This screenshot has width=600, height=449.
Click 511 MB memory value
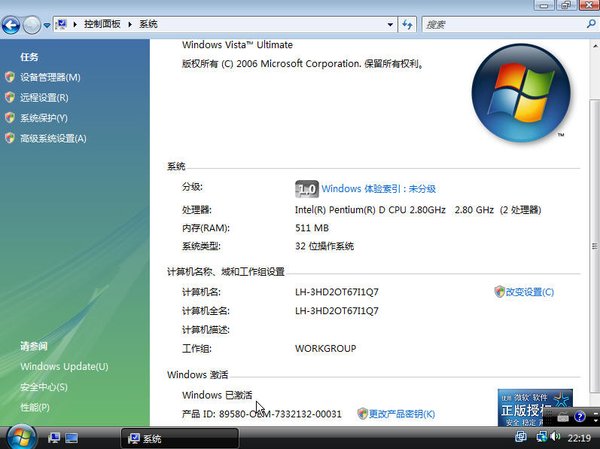coord(312,228)
